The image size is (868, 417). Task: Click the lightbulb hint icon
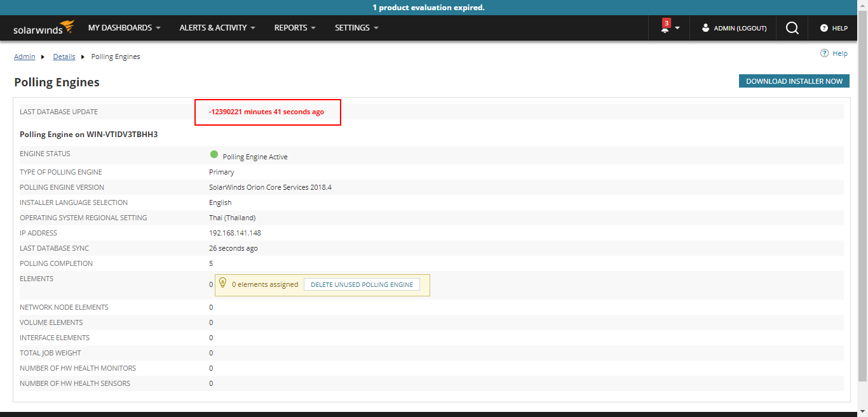click(223, 284)
